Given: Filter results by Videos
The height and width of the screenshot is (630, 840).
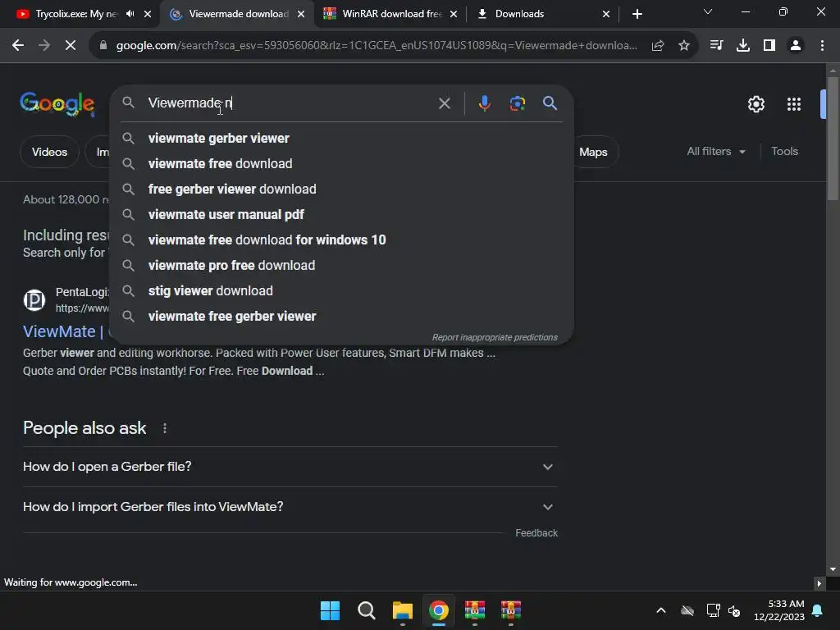Looking at the screenshot, I should click(x=49, y=152).
